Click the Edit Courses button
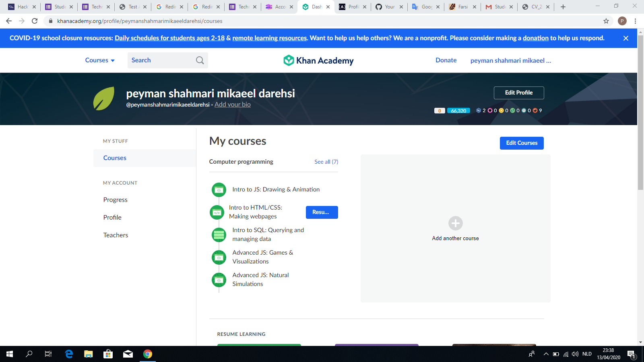Screen dimensions: 644x362 click(522, 143)
